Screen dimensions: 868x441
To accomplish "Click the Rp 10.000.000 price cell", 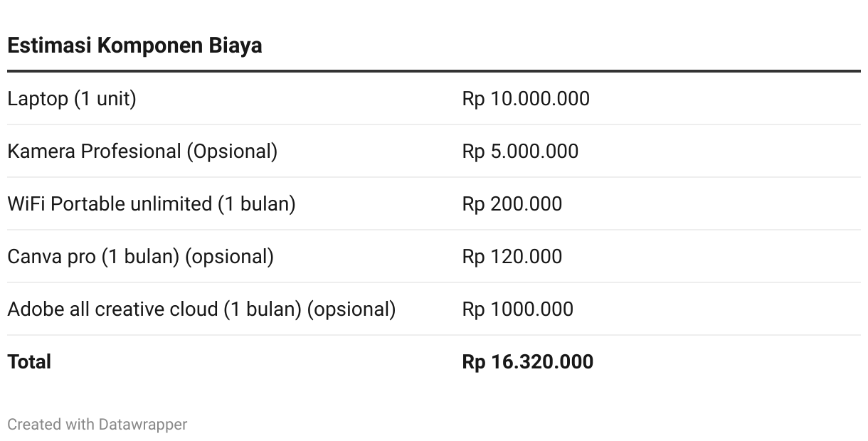I will click(x=526, y=99).
